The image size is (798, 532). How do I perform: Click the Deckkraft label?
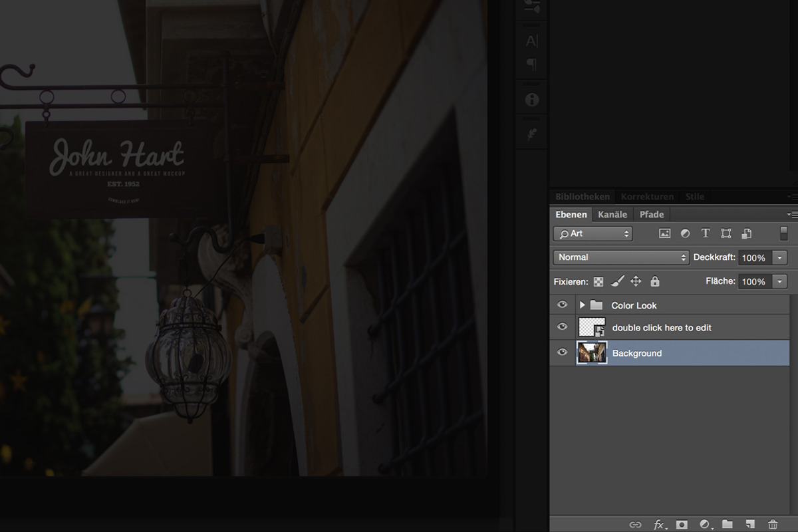click(714, 257)
